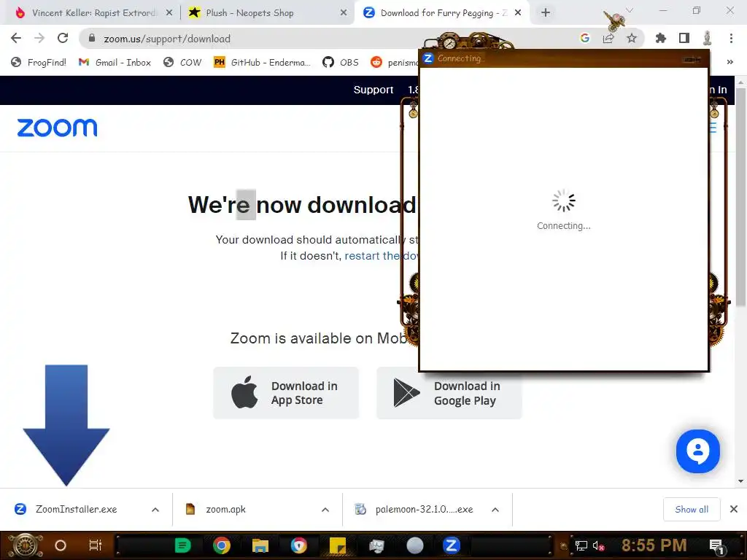The image size is (747, 560).
Task: Click Support in Zoom top bar
Action: 373,90
